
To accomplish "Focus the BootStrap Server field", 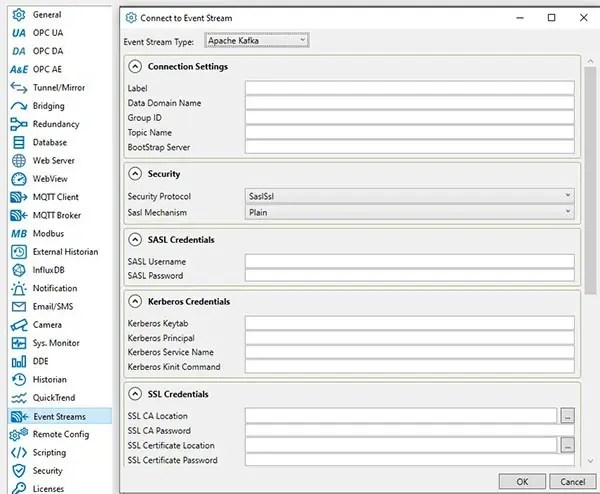I will tap(409, 147).
